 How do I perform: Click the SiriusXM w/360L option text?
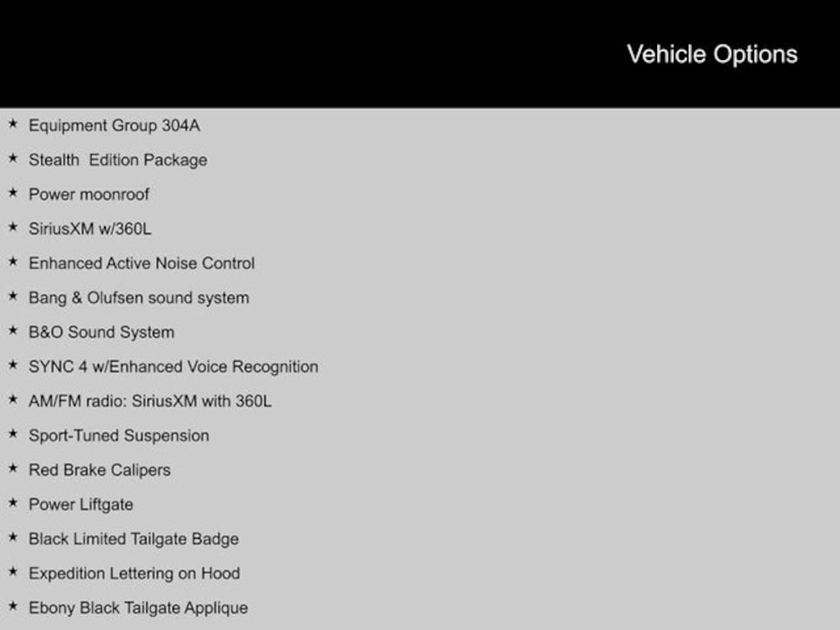click(90, 229)
